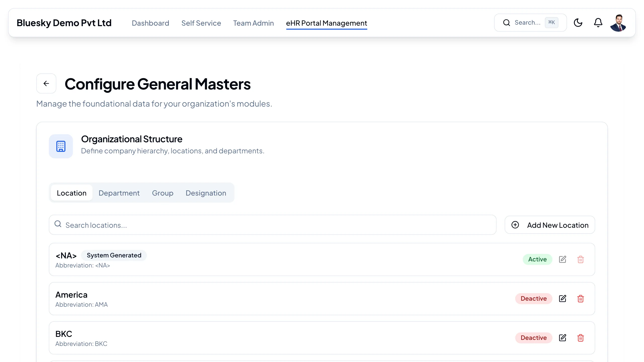The image size is (644, 362).
Task: Select the BKC location name
Action: 64,334
